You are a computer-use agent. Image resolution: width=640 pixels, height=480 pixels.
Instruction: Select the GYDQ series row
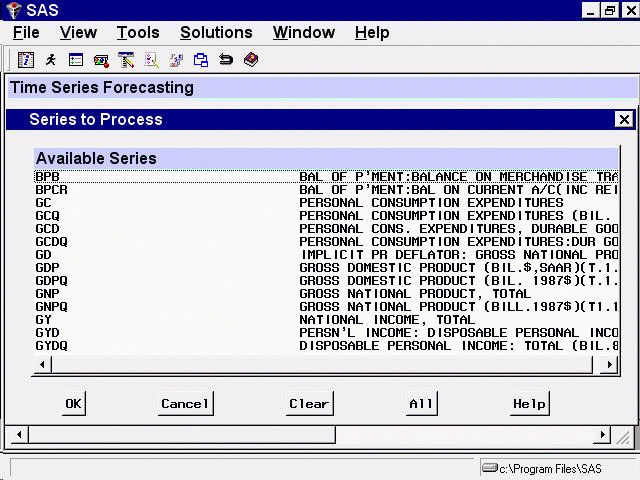(x=326, y=346)
